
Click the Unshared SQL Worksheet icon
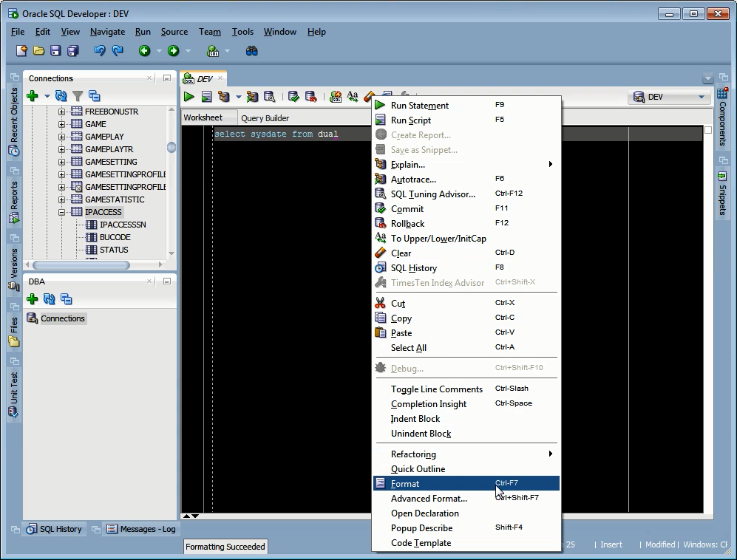coord(336,97)
